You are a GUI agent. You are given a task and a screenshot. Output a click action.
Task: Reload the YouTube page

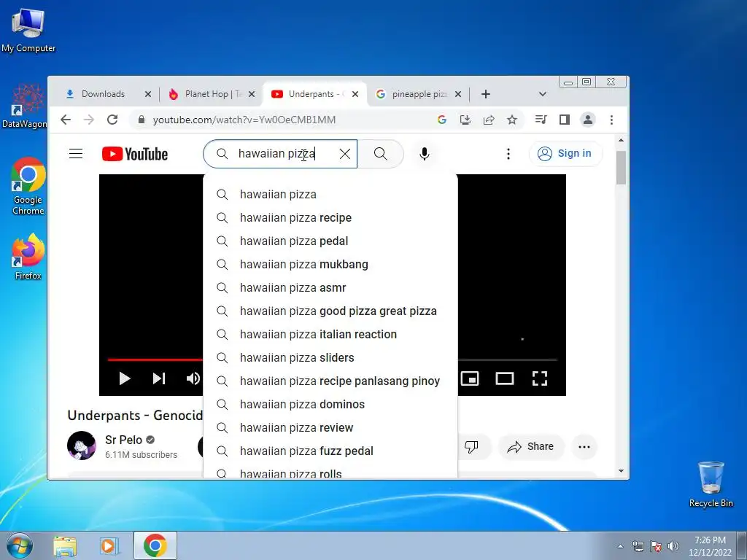[112, 120]
